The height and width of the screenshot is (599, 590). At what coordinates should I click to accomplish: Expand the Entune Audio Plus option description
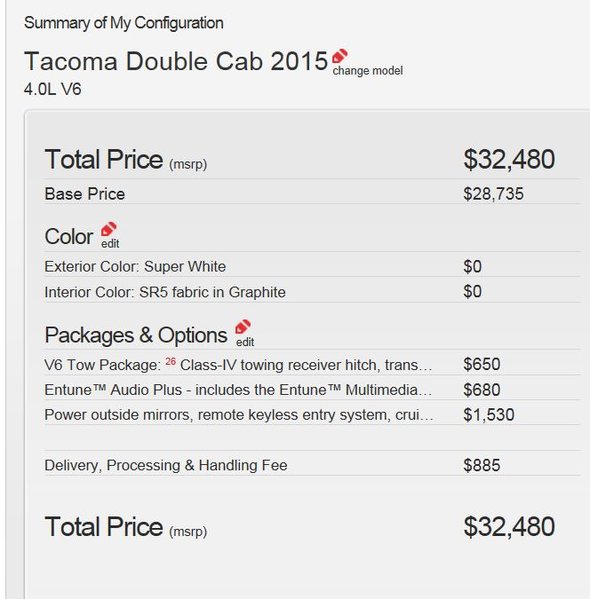tap(238, 390)
